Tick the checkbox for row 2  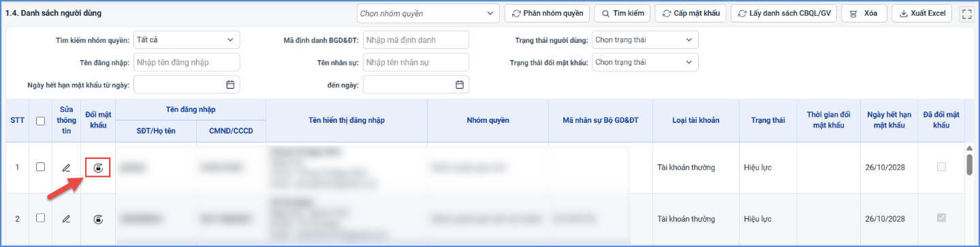pyautogui.click(x=40, y=218)
